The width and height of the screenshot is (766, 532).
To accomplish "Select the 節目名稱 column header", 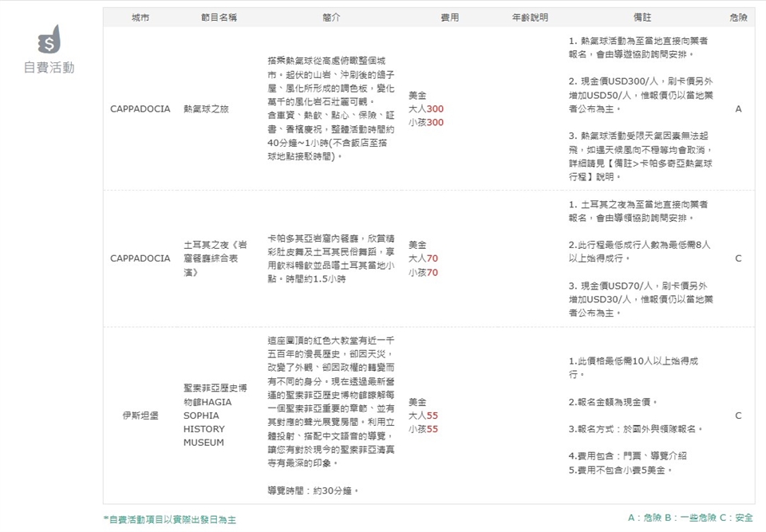I will coord(219,18).
